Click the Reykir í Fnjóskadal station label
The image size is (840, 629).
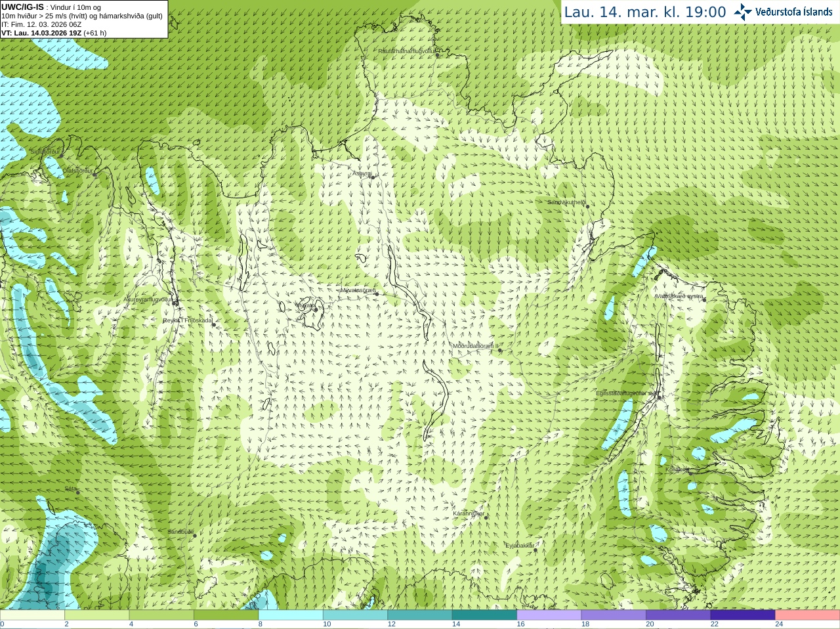point(188,320)
